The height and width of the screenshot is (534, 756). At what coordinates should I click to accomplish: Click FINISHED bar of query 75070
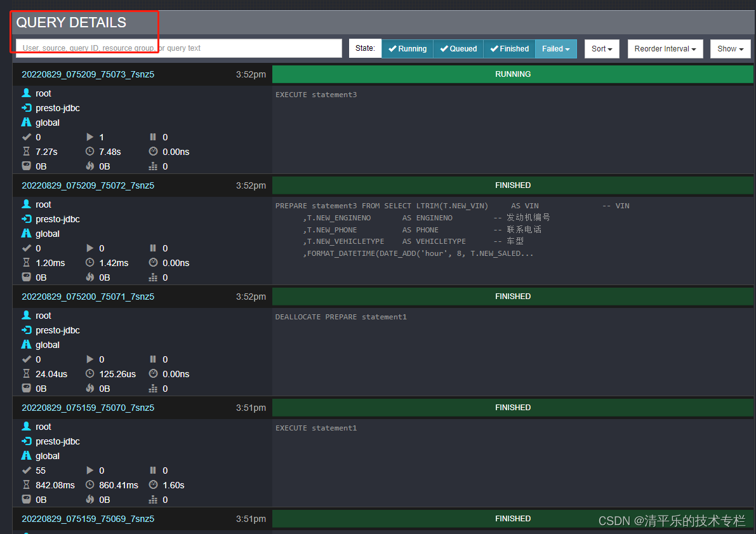point(512,408)
